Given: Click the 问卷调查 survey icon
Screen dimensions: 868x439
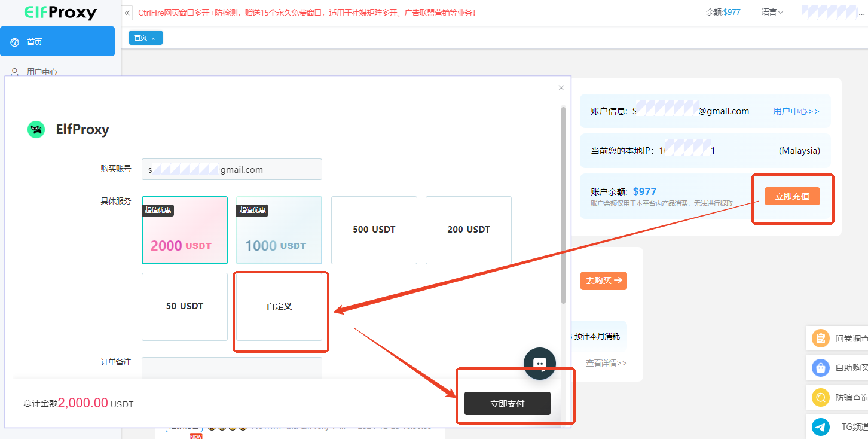Looking at the screenshot, I should 821,339.
